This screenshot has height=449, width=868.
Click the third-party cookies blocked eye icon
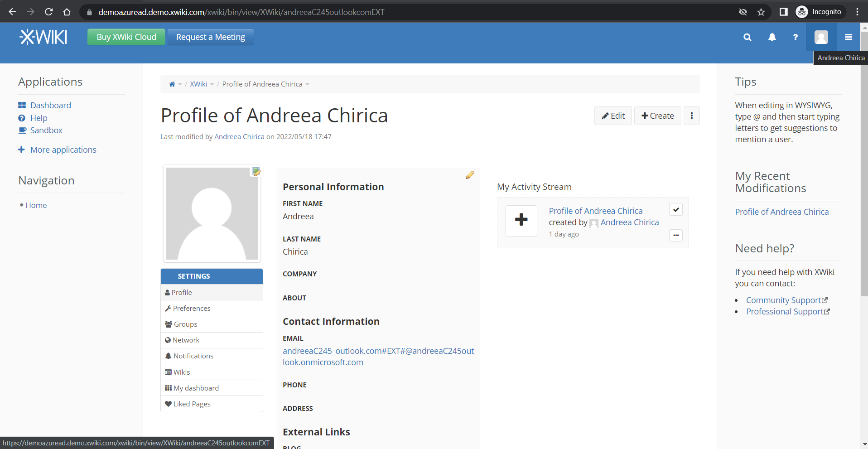(x=743, y=12)
